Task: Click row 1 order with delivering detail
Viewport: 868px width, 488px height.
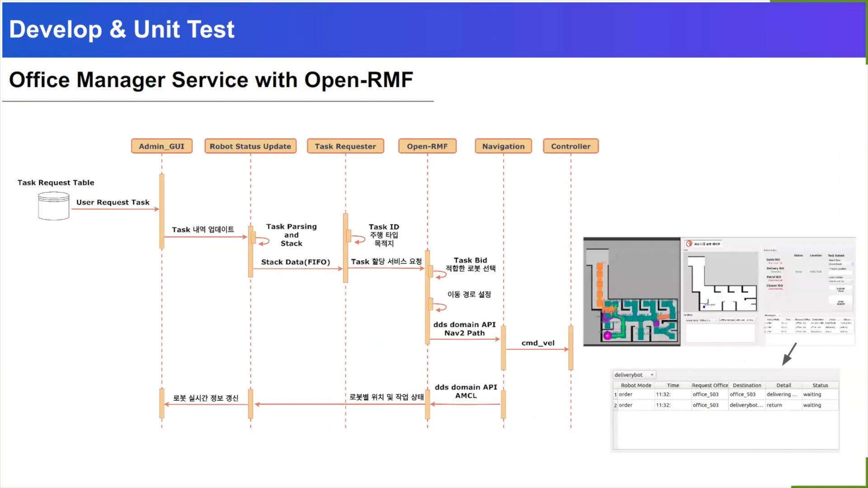Action: tap(726, 394)
